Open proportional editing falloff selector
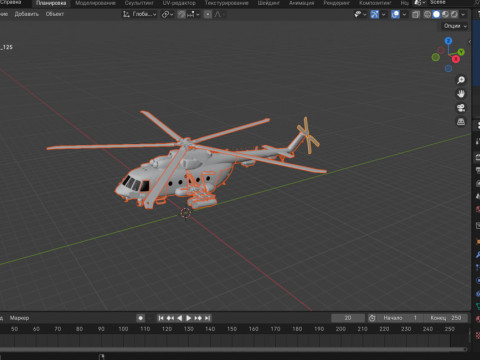 (x=219, y=14)
